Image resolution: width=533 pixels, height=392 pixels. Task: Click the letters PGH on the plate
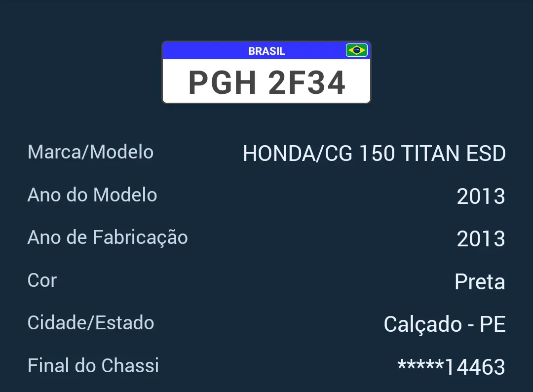(222, 82)
